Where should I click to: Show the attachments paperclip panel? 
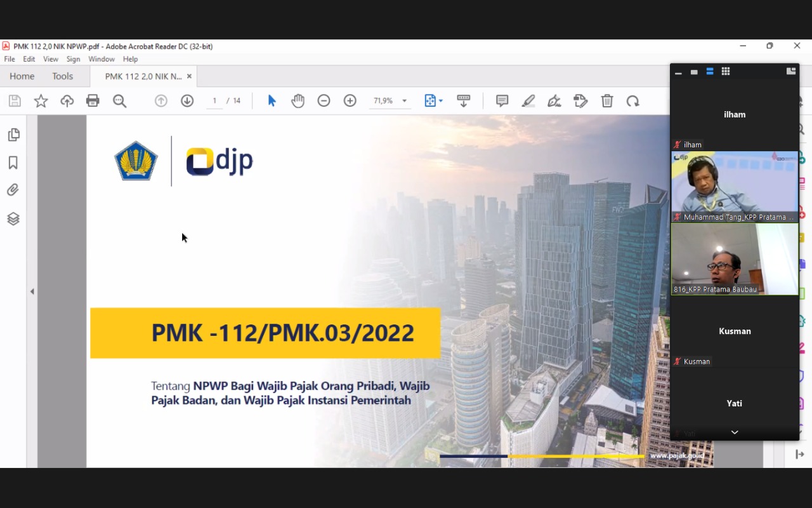[x=13, y=190]
